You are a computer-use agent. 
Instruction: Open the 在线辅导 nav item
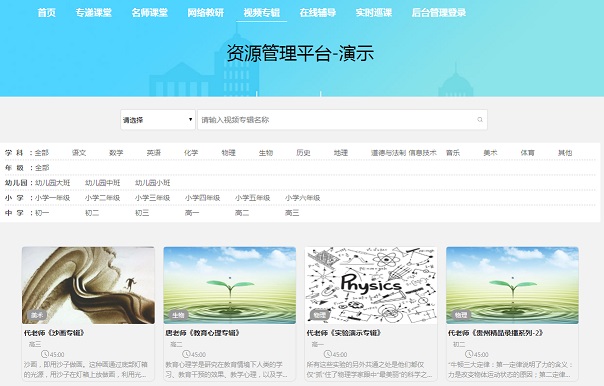point(317,12)
